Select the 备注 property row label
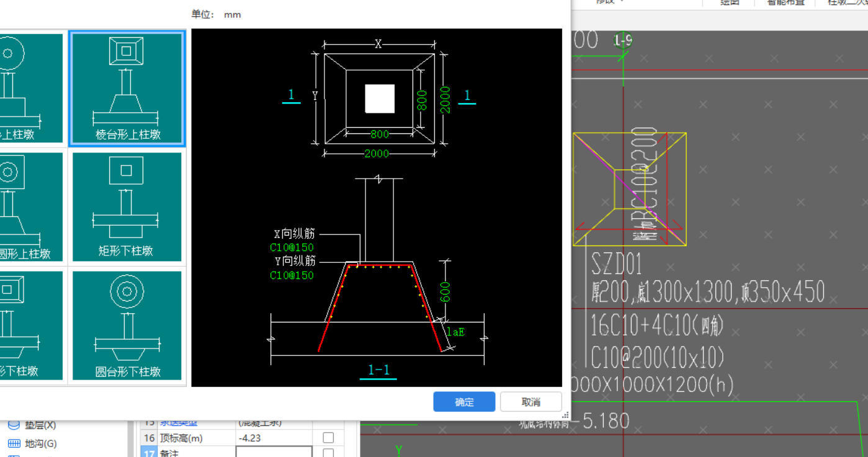The image size is (868, 457). click(169, 453)
